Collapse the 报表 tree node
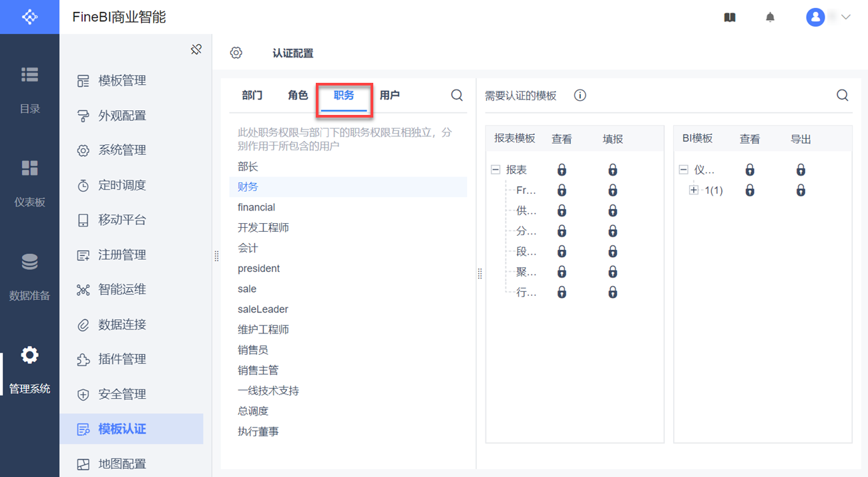The height and width of the screenshot is (477, 868). click(x=495, y=170)
